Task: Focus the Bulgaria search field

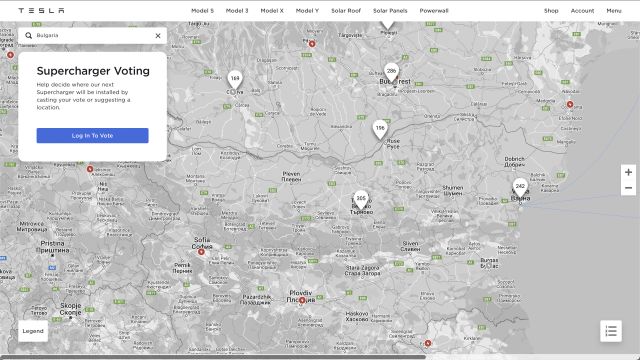Action: coord(93,36)
